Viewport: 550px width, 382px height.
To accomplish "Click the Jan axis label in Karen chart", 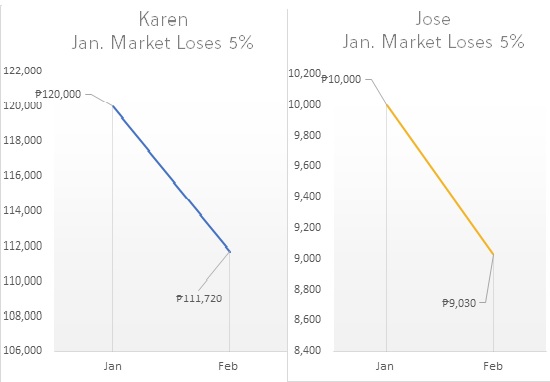I will tap(113, 366).
